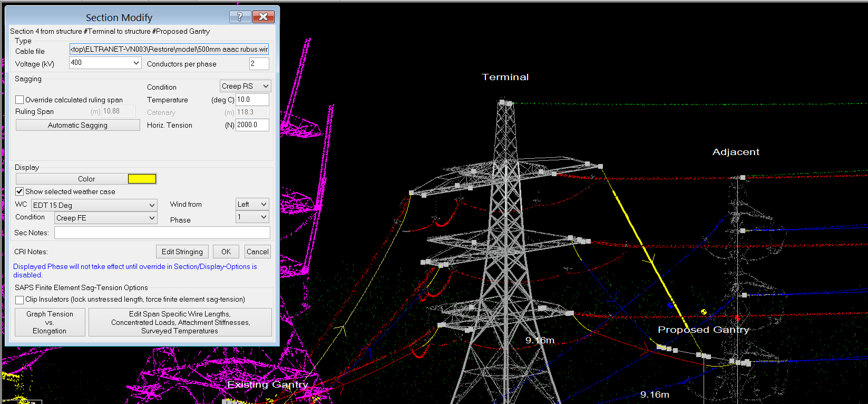
Task: Click the Ruling Span value field
Action: coord(118,111)
